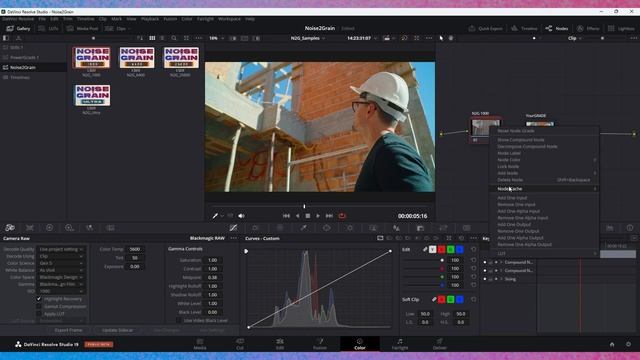Viewport: 640px width, 360px height.
Task: Open ISO dropdown
Action: coord(61,291)
